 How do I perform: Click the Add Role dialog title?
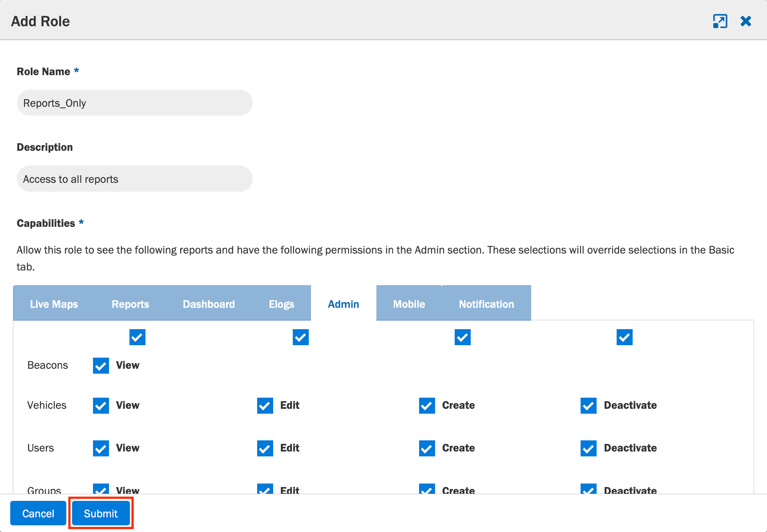40,21
